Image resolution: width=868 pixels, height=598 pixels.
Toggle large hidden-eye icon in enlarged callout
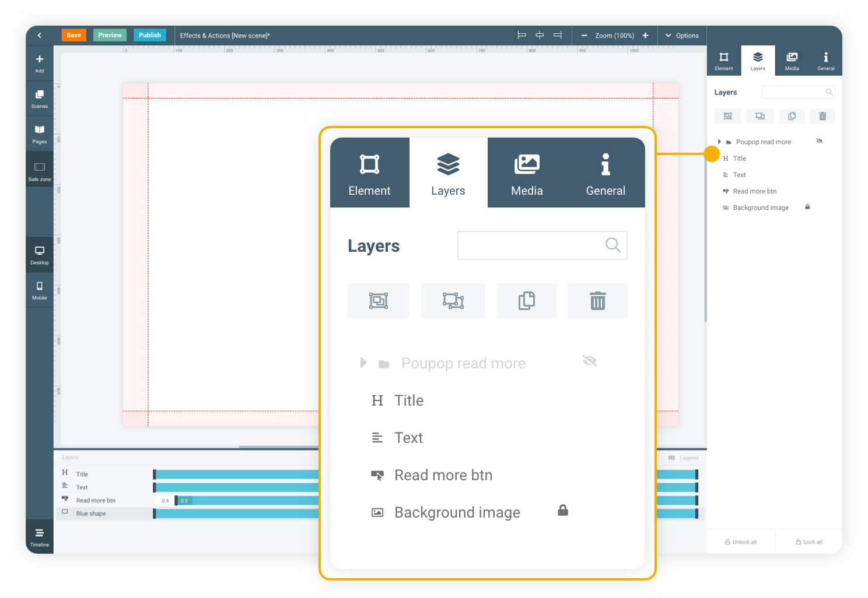point(590,361)
